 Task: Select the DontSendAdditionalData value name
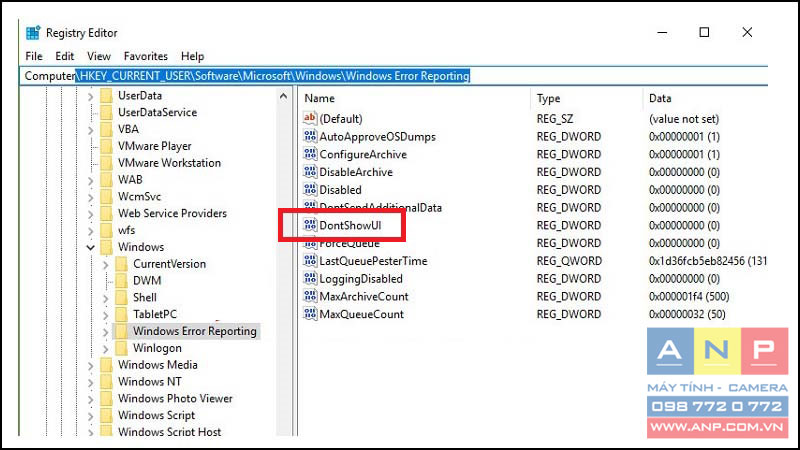point(380,207)
